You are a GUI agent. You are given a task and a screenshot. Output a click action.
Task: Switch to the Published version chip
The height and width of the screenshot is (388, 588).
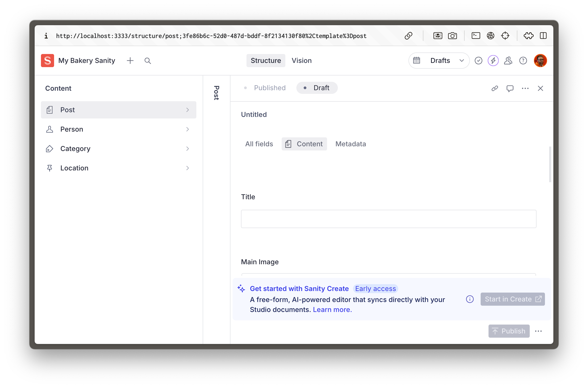click(265, 88)
